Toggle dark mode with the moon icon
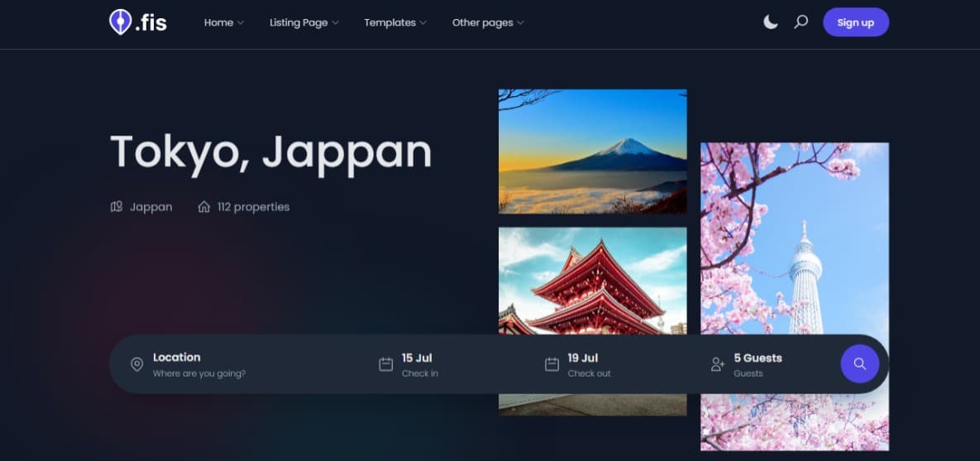This screenshot has height=461, width=980. point(771,22)
